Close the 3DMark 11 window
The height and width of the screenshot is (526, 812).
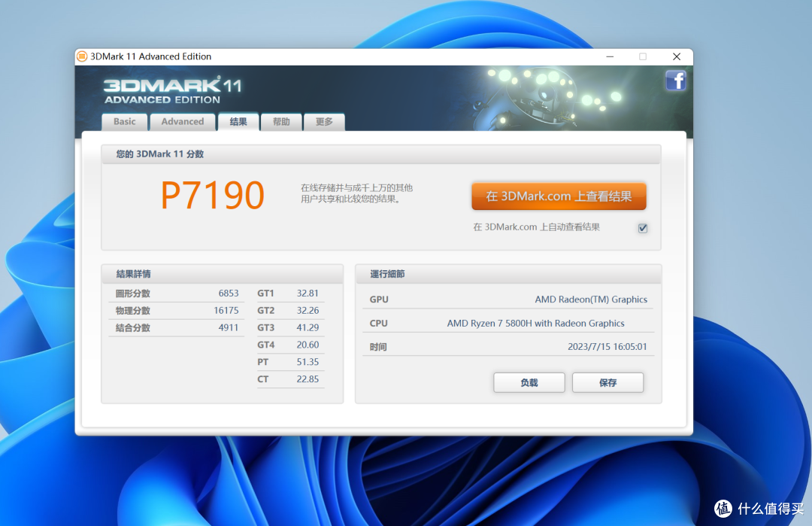pyautogui.click(x=677, y=56)
